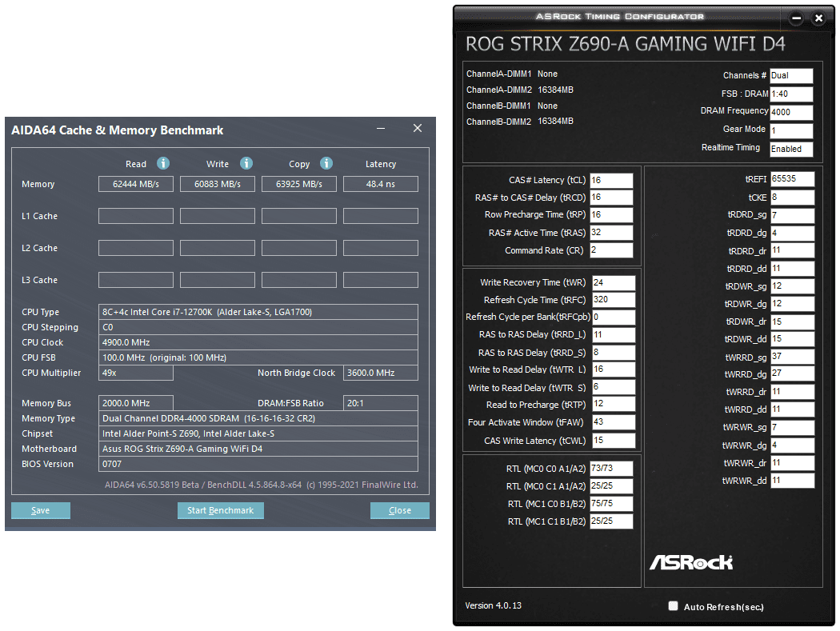This screenshot has width=840, height=631.
Task: Click the Write info icon
Action: click(x=246, y=163)
